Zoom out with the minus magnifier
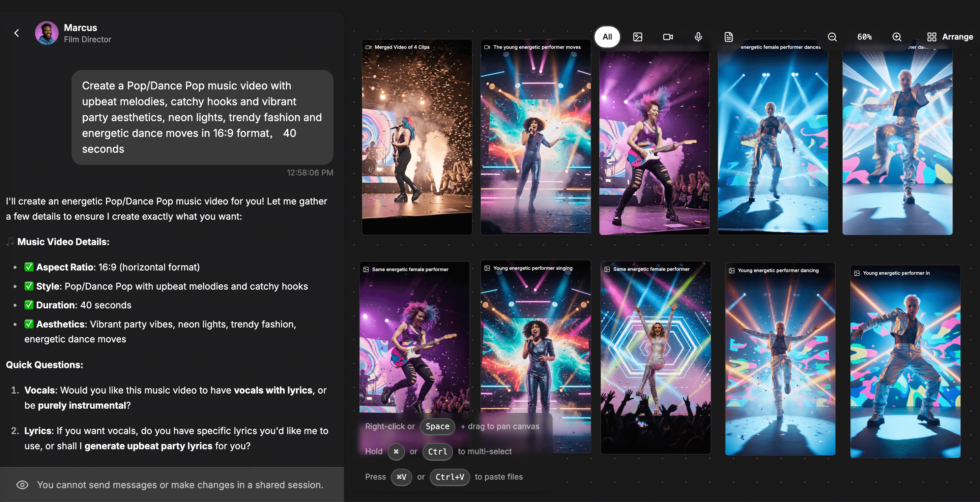Viewport: 980px width, 502px height. pyautogui.click(x=832, y=37)
